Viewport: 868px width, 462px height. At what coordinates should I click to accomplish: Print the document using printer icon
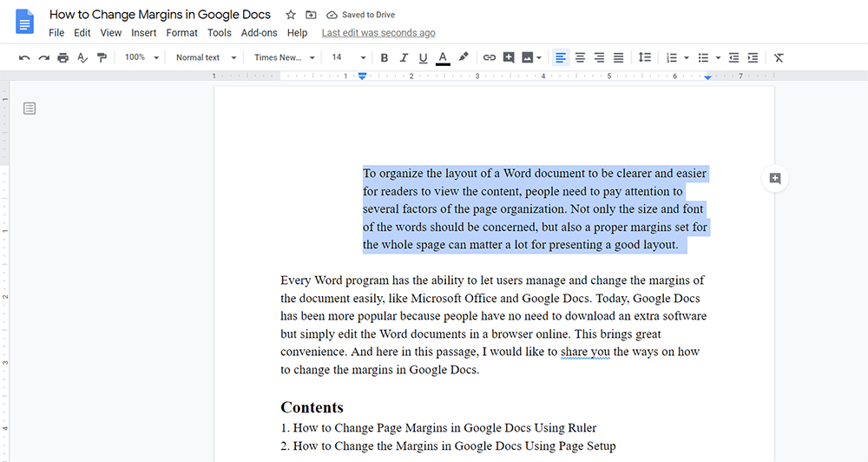pos(62,57)
